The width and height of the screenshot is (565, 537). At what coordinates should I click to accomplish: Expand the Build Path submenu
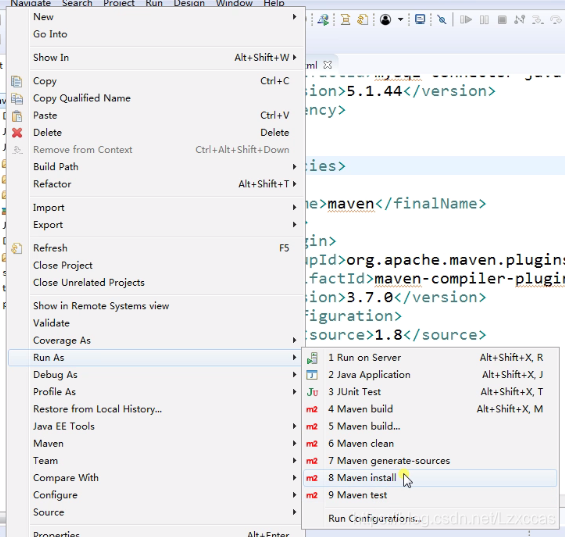coord(164,167)
